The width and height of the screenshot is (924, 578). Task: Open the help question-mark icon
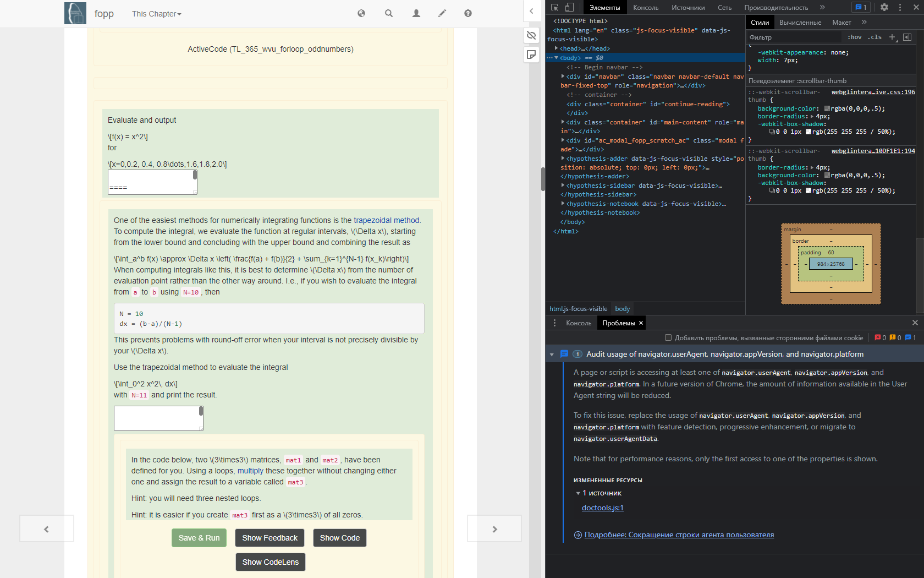click(468, 13)
